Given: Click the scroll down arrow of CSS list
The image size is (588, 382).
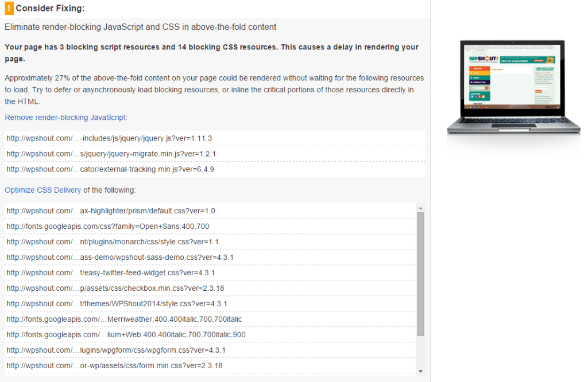Looking at the screenshot, I should [x=420, y=371].
